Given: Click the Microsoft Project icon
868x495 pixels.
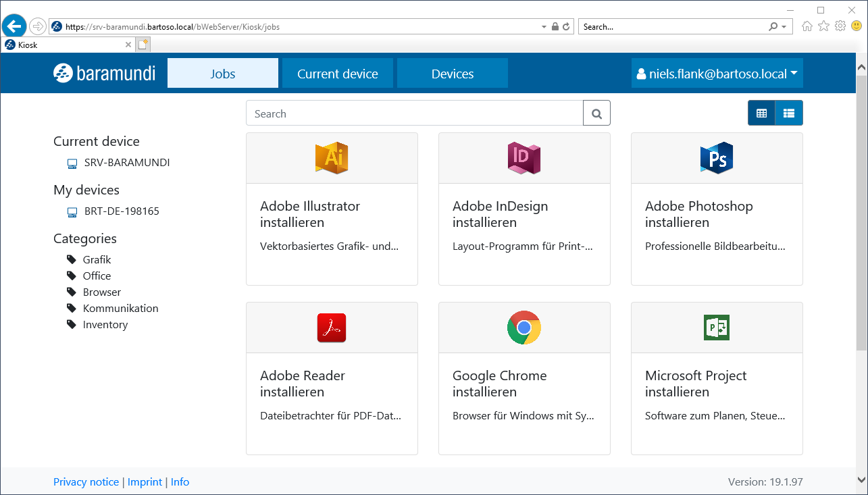Looking at the screenshot, I should pos(717,328).
